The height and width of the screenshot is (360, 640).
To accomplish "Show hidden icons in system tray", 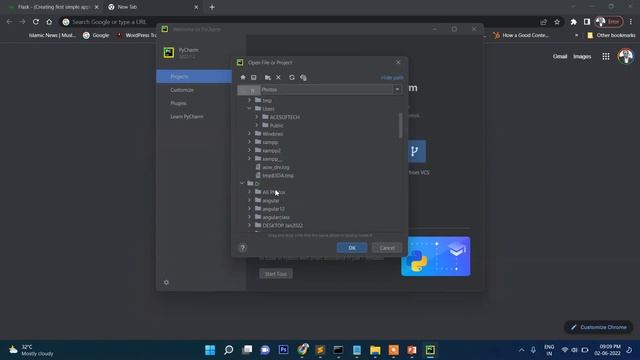I will click(521, 350).
